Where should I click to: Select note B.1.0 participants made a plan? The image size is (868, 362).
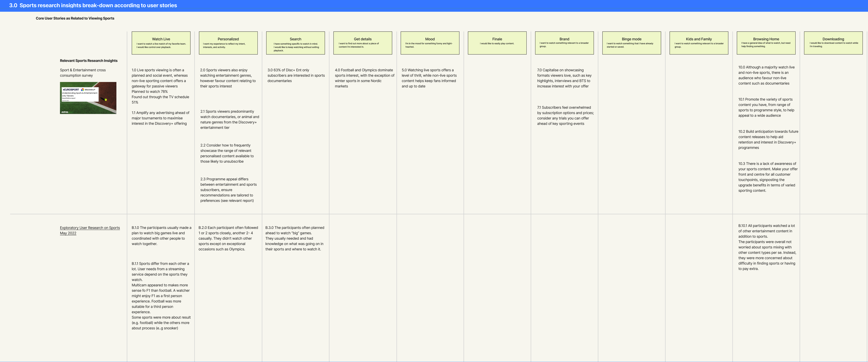pos(161,236)
